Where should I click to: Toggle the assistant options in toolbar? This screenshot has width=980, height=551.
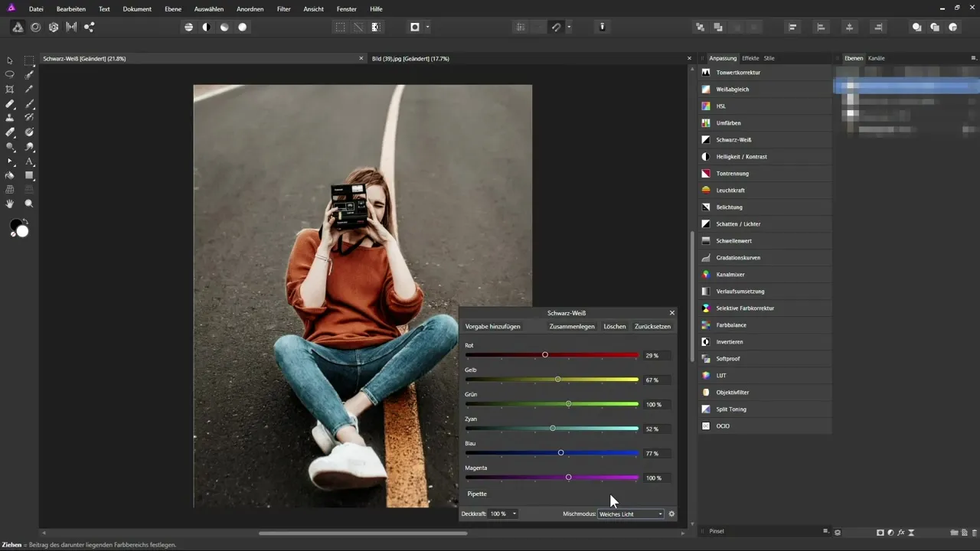pos(603,27)
